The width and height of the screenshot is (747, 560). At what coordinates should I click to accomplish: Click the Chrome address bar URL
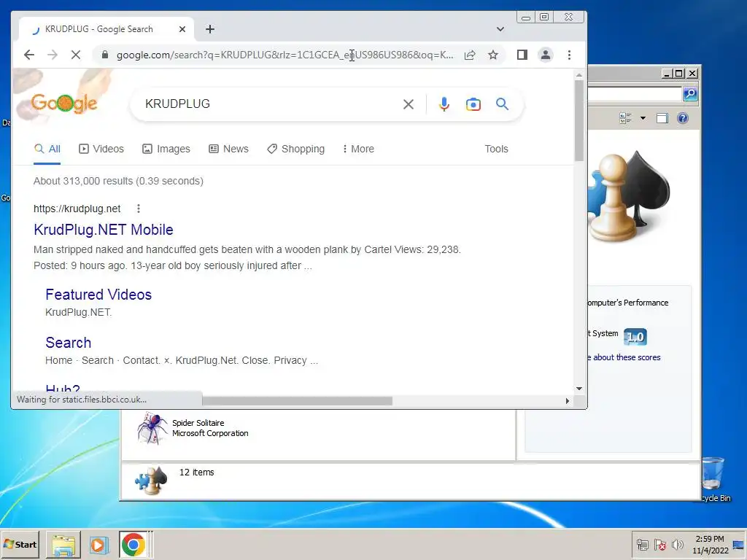[285, 55]
